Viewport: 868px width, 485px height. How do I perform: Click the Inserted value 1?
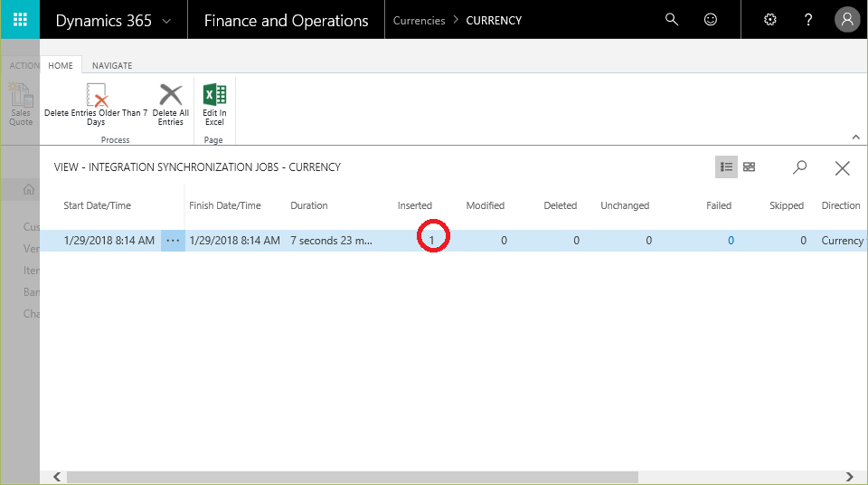pos(432,241)
